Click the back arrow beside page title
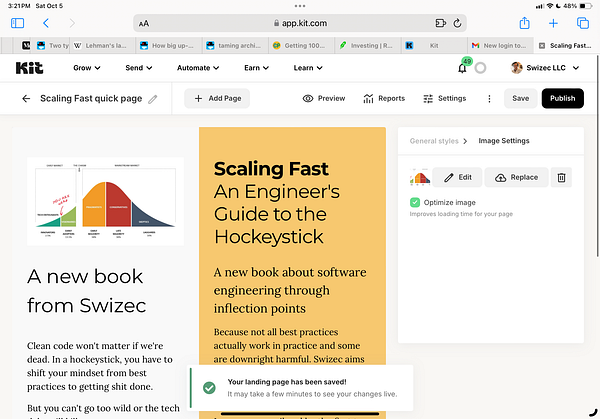The height and width of the screenshot is (419, 600). [x=26, y=99]
